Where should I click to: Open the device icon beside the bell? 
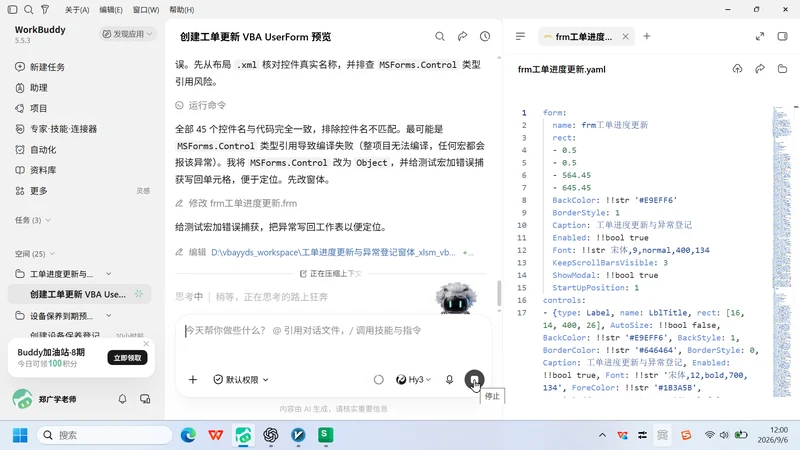pyautogui.click(x=145, y=399)
